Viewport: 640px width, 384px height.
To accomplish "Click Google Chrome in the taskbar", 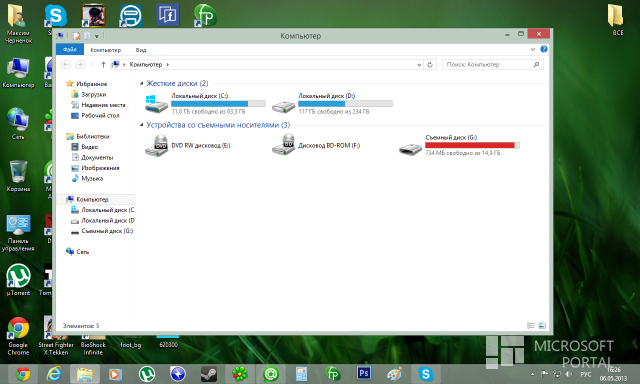I will [x=23, y=374].
